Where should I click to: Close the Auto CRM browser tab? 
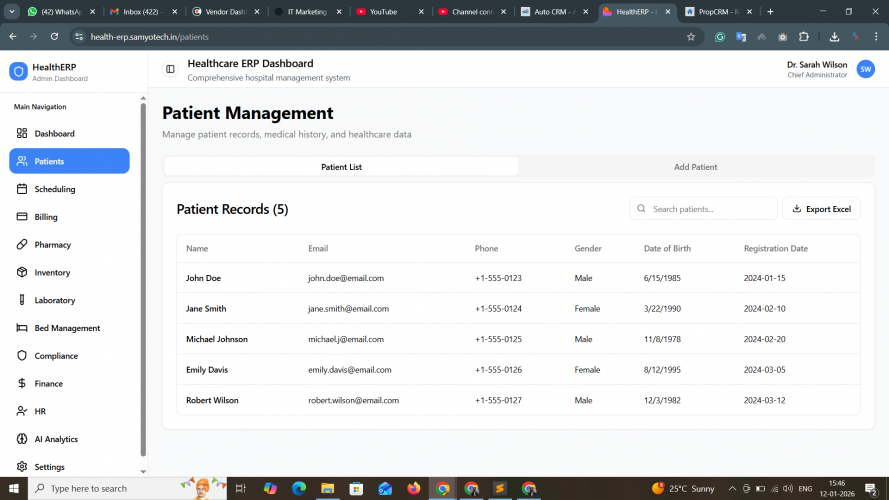click(x=586, y=11)
